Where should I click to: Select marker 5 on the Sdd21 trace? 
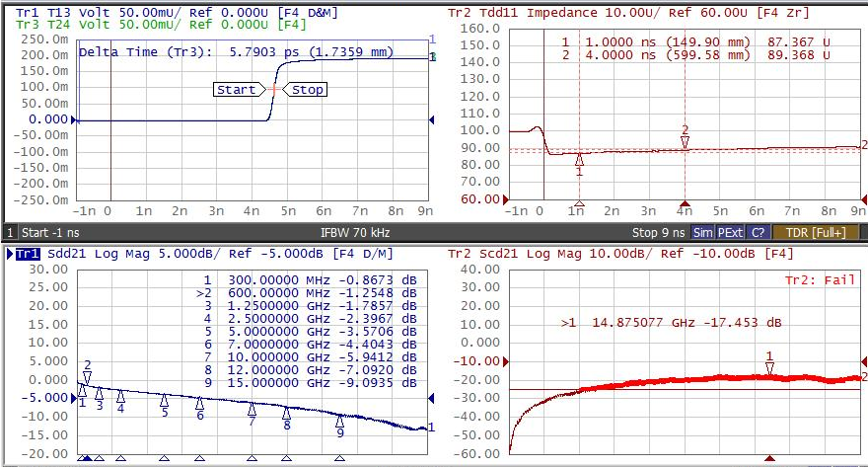pyautogui.click(x=164, y=401)
